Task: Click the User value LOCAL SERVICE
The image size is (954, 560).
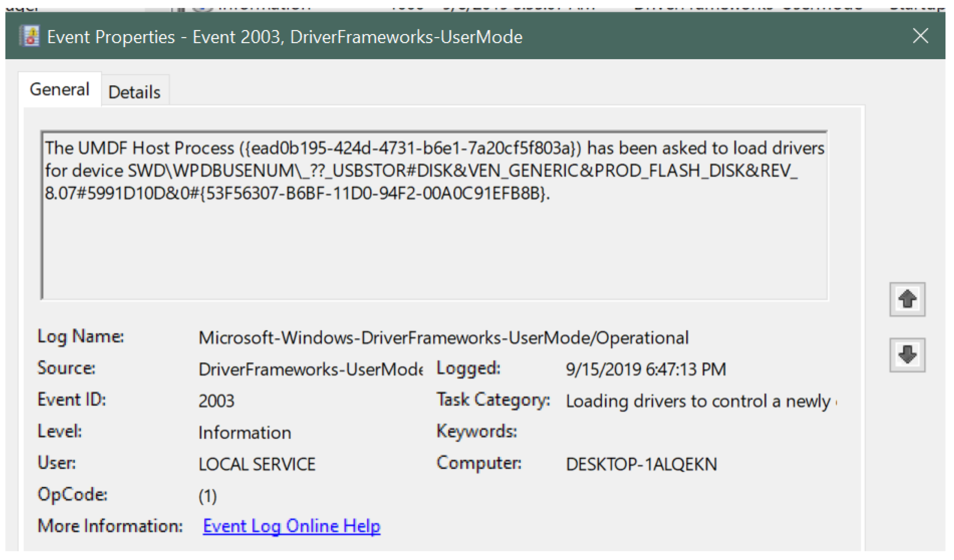Action: click(257, 465)
